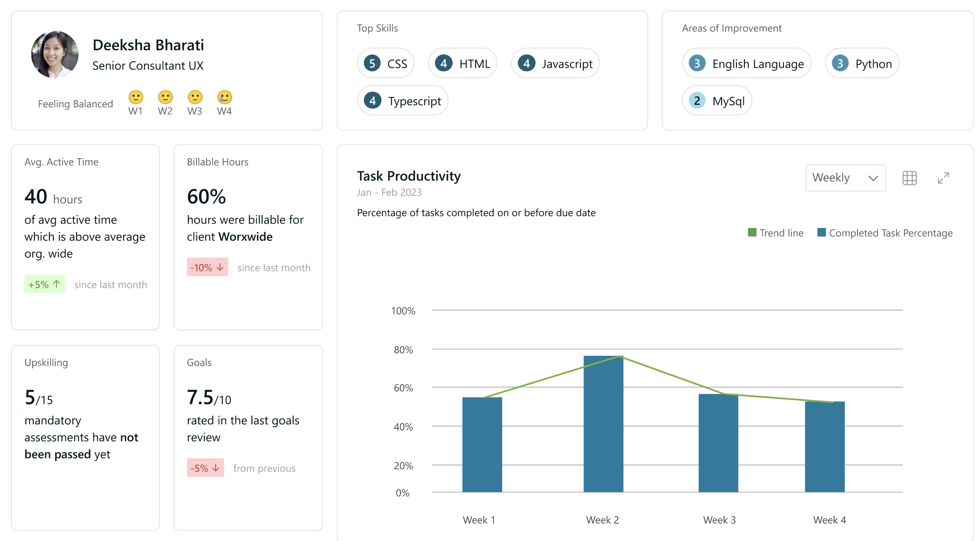Click the W1 mood emoji
This screenshot has height=541, width=980.
(136, 97)
